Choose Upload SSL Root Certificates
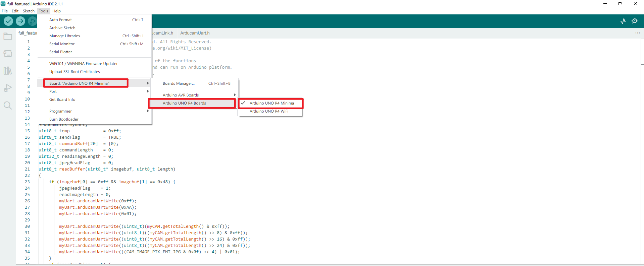 pyautogui.click(x=95, y=72)
